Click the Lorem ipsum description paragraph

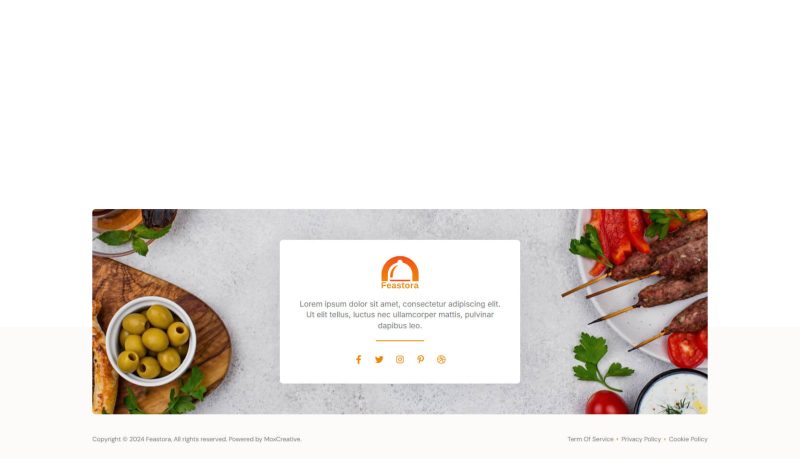pyautogui.click(x=400, y=315)
